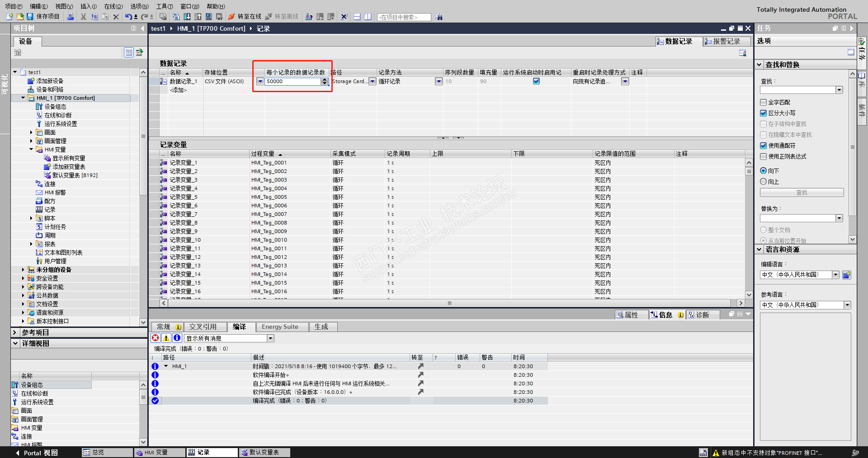Toggle use wildcards checkbox

click(764, 146)
